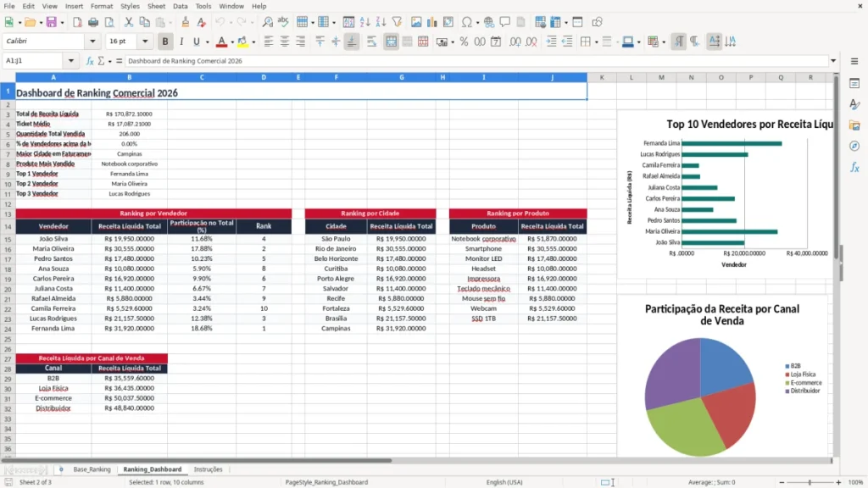Screen dimensions: 868x488
Task: Click the AutoFilter funnel icon
Action: coord(397,22)
